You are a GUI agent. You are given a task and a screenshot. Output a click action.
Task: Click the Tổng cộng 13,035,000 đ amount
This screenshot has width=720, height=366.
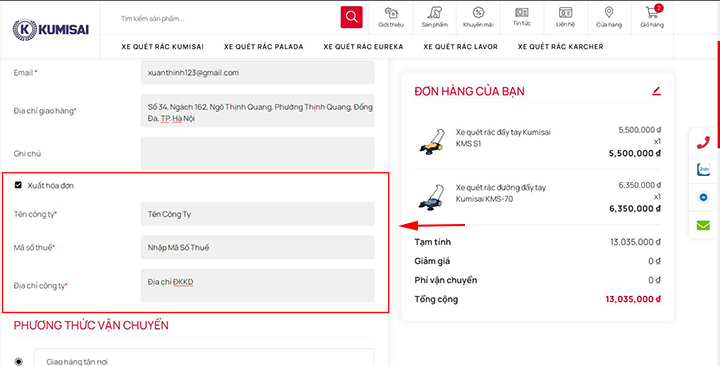pos(633,299)
